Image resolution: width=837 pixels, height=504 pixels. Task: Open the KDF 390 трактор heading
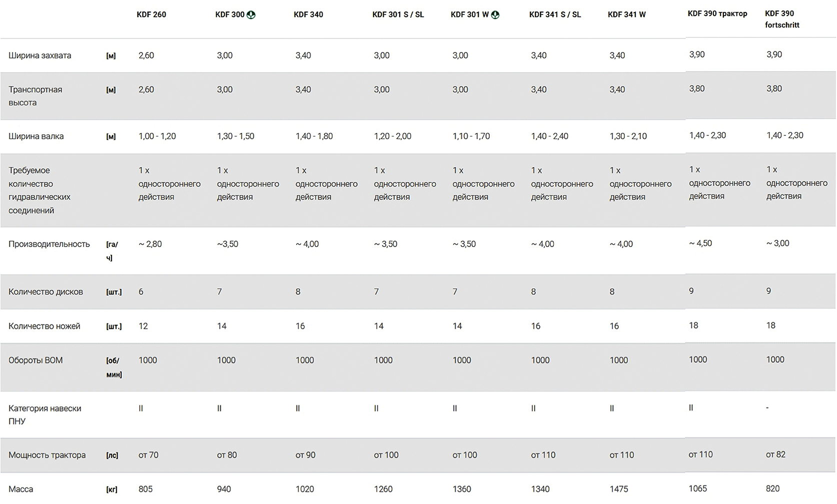click(717, 13)
